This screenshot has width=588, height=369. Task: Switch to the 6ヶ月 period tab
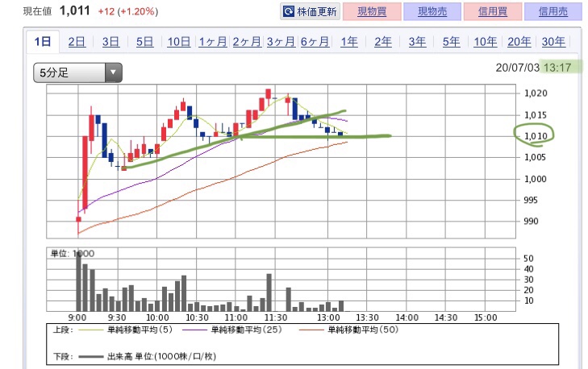[x=315, y=42]
